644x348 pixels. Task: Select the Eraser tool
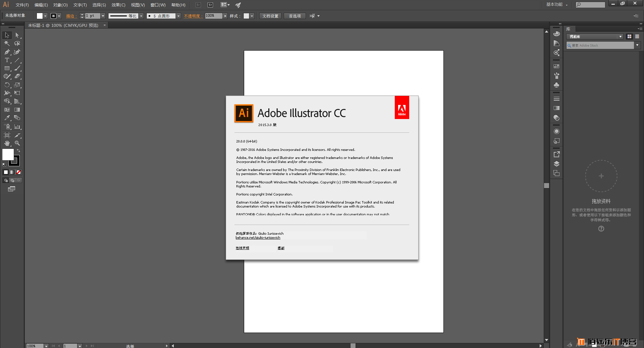(17, 76)
